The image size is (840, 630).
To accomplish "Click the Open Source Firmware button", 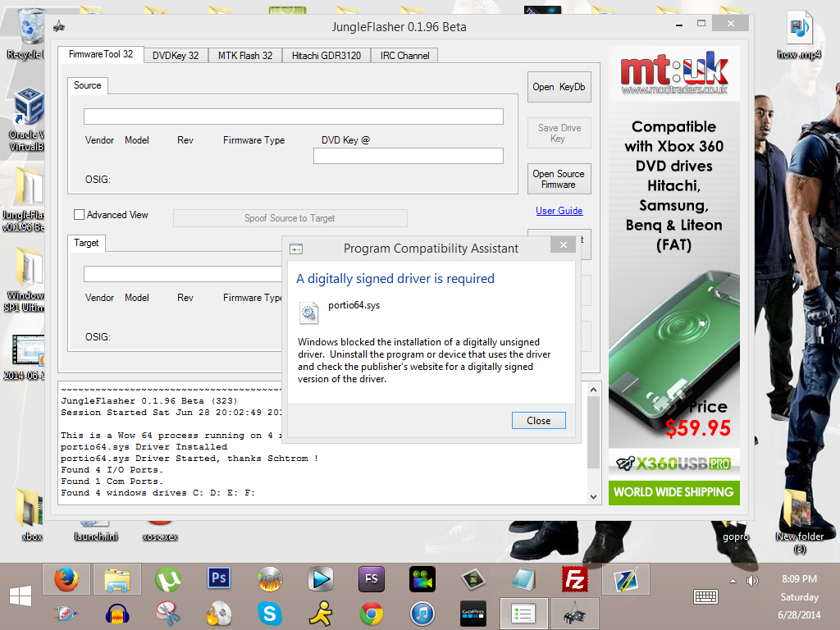I will (x=559, y=179).
